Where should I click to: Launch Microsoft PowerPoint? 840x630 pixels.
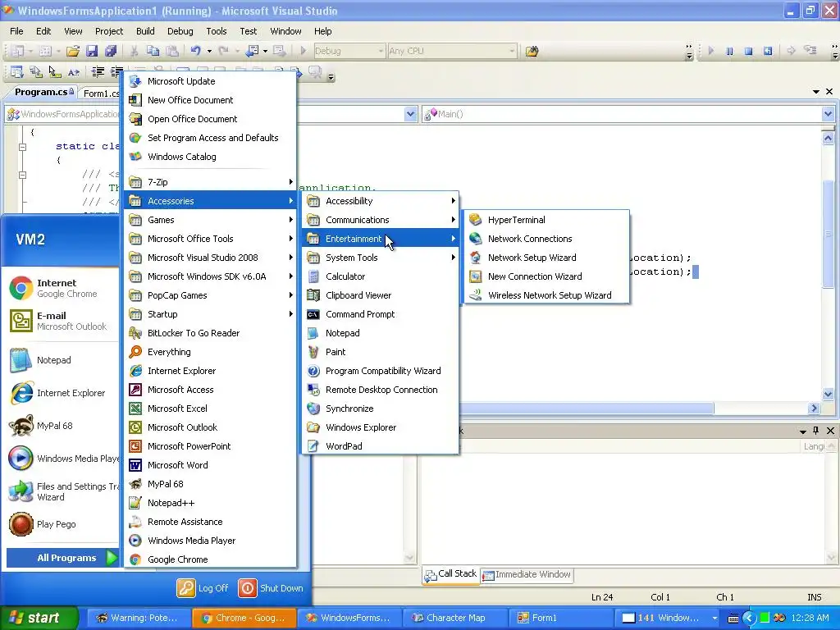pyautogui.click(x=211, y=445)
